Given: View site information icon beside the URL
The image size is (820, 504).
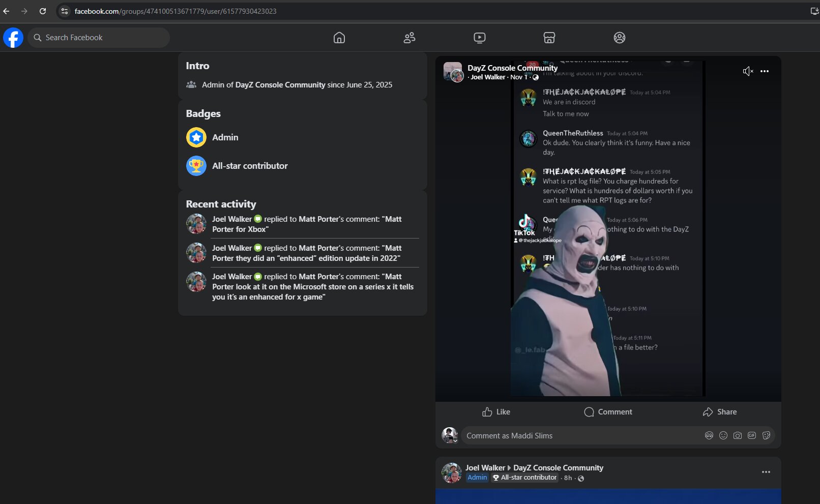Looking at the screenshot, I should point(64,11).
